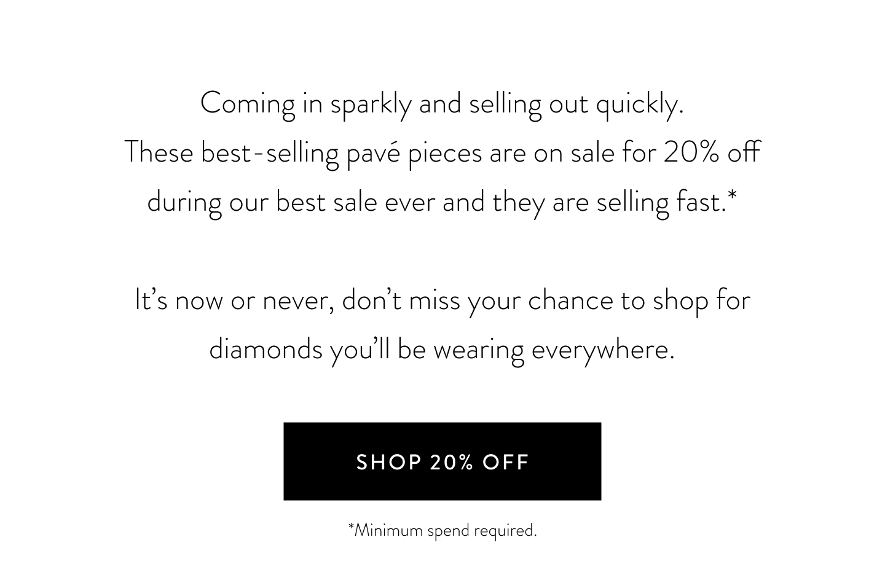Screen dimensions: 885x588
Task: Click the line 'diamonds you'll be wearing everywhere.'
Action: click(x=442, y=350)
